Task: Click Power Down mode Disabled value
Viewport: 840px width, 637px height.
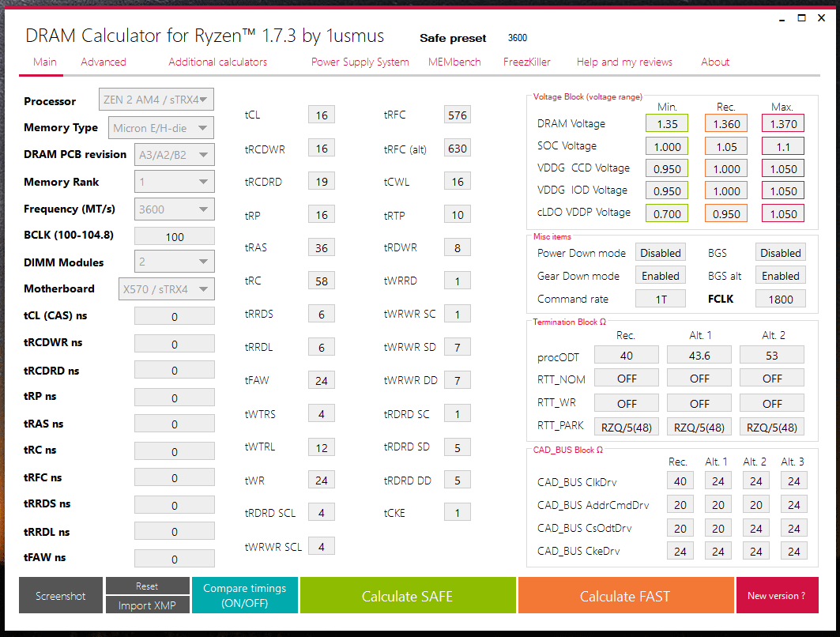Action: click(x=661, y=252)
